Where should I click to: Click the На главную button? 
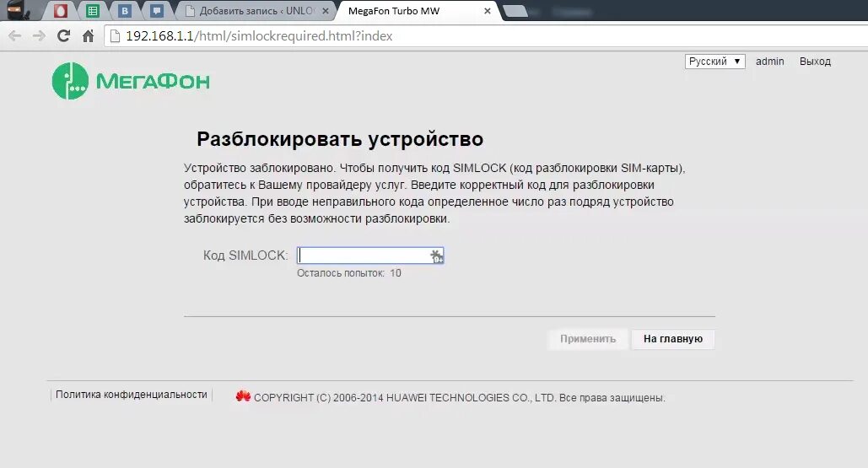[672, 339]
